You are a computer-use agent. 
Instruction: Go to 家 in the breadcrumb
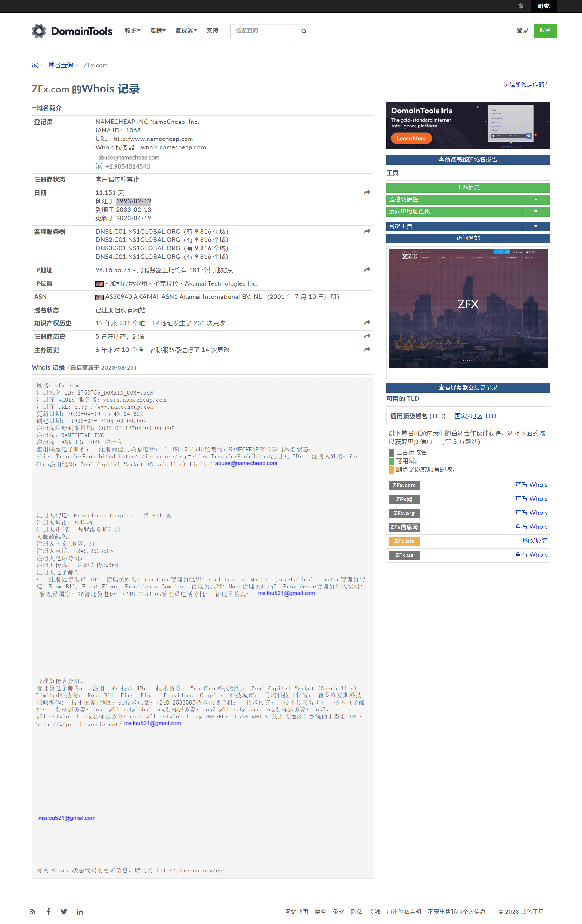pyautogui.click(x=35, y=65)
